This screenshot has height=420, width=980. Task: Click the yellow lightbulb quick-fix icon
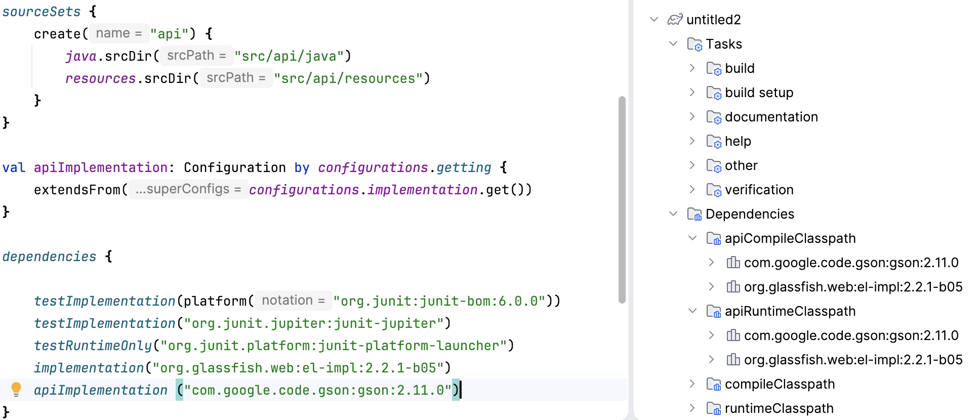16,389
